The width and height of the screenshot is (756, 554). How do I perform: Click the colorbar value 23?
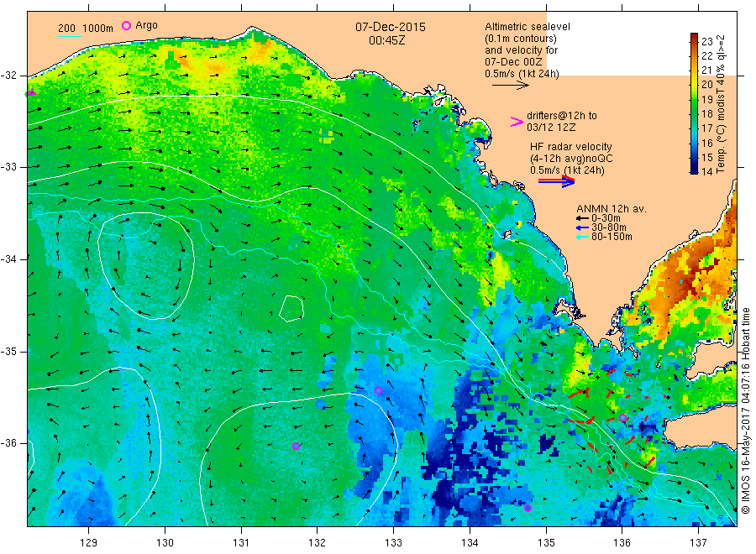706,41
